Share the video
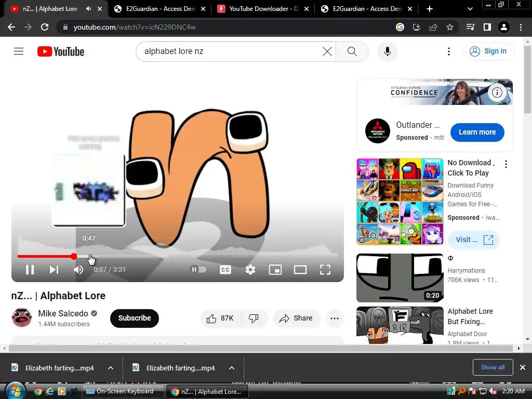Image resolution: width=532 pixels, height=399 pixels. click(x=296, y=318)
